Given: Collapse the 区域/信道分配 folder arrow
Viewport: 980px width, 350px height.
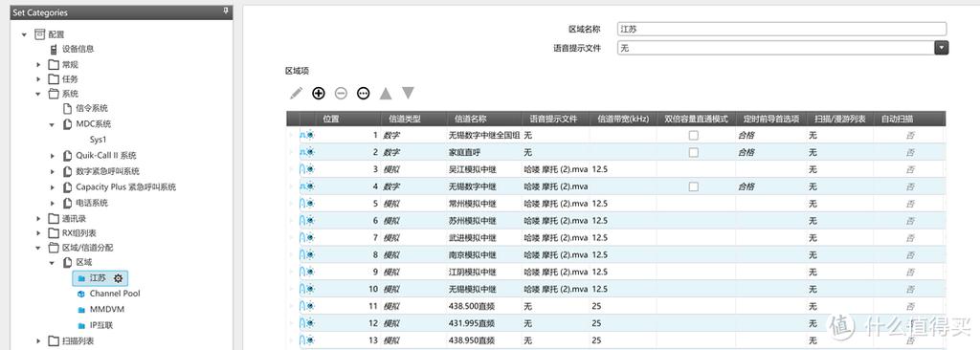Looking at the screenshot, I should point(38,248).
